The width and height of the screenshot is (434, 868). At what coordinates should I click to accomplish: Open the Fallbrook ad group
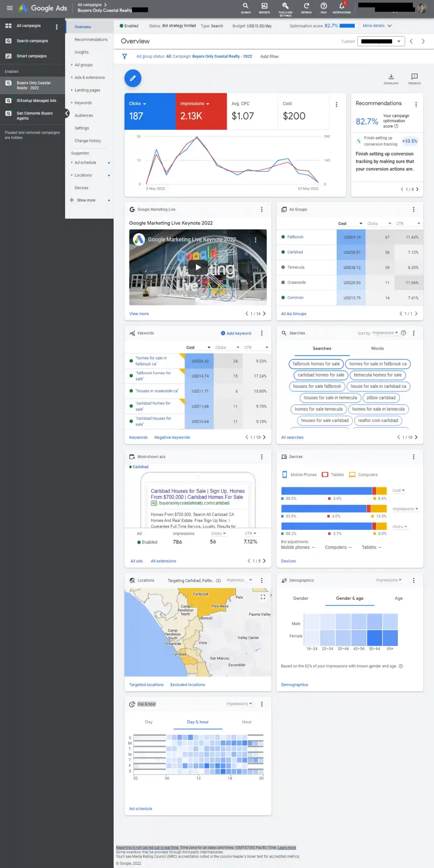pyautogui.click(x=295, y=237)
